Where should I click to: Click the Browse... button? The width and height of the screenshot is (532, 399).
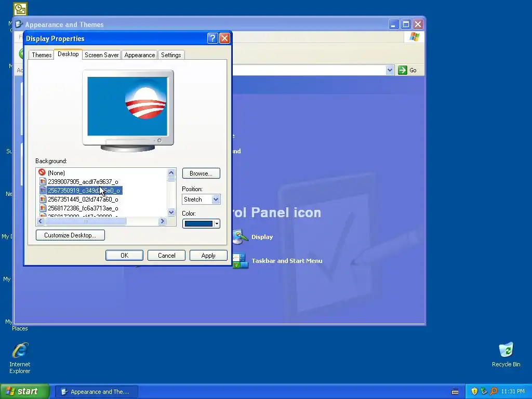(x=201, y=174)
